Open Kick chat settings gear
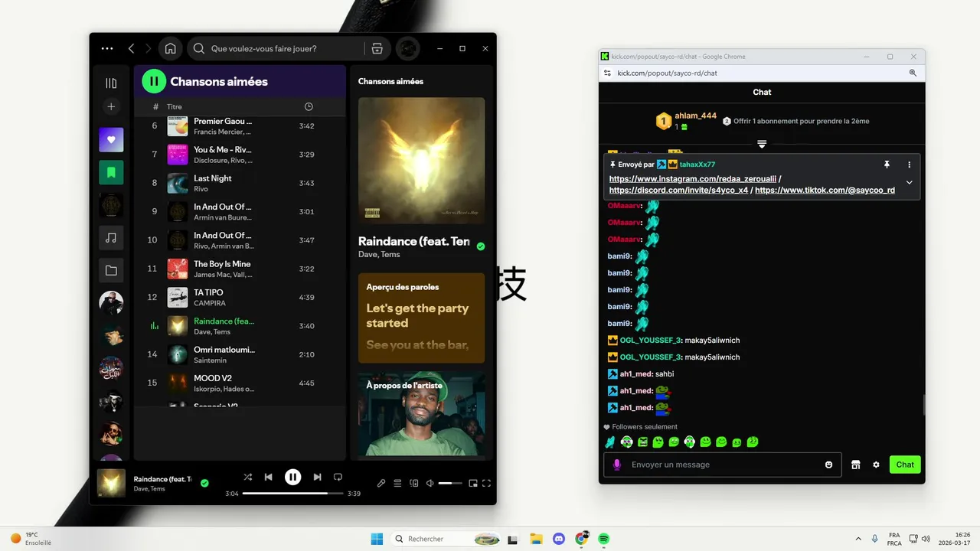Image resolution: width=980 pixels, height=551 pixels. click(876, 465)
